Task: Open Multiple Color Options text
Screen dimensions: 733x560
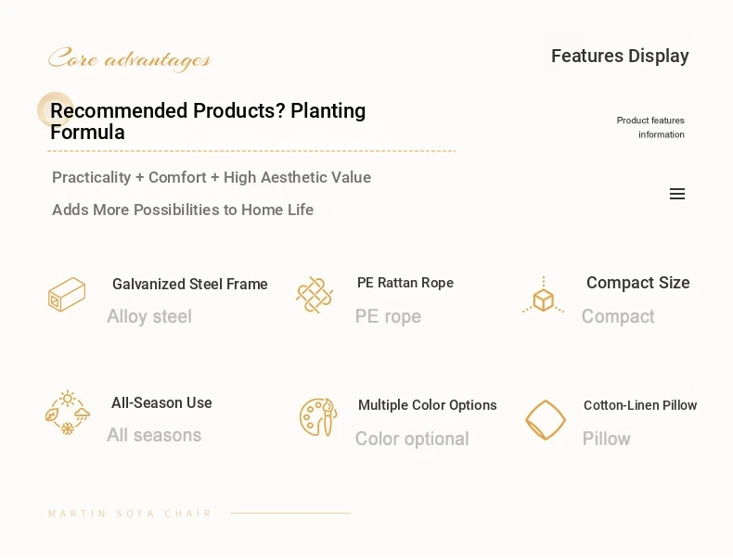Action: point(427,405)
